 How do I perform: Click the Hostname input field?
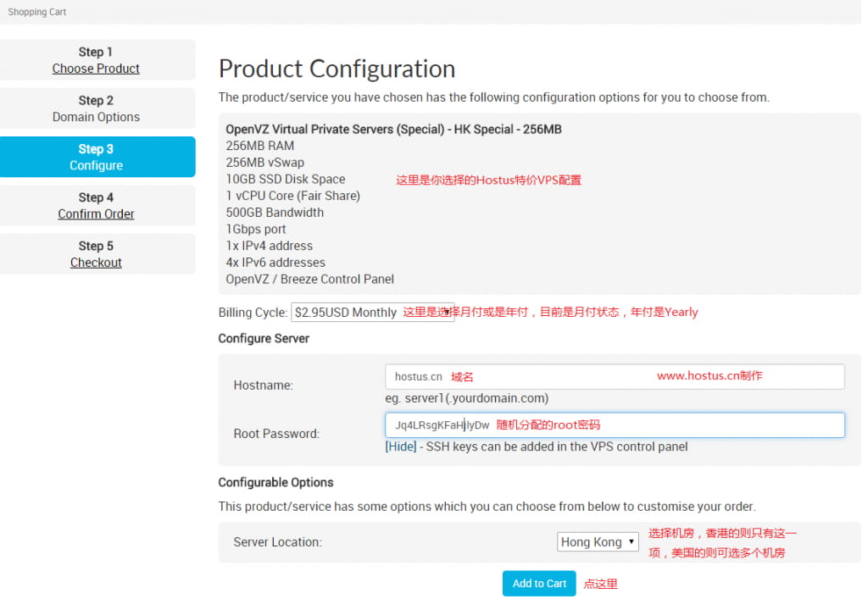[x=615, y=376]
